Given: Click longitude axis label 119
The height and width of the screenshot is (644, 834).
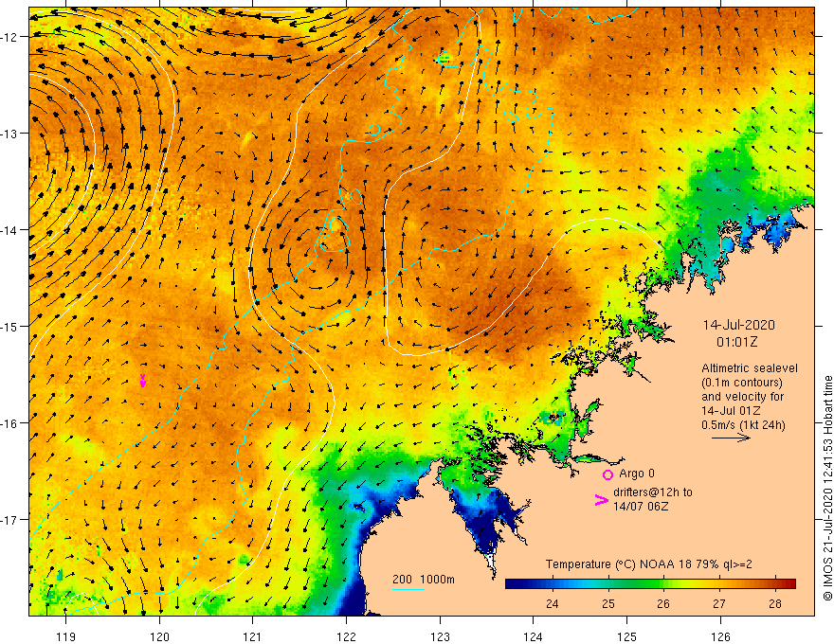Looking at the screenshot, I should pos(66,636).
